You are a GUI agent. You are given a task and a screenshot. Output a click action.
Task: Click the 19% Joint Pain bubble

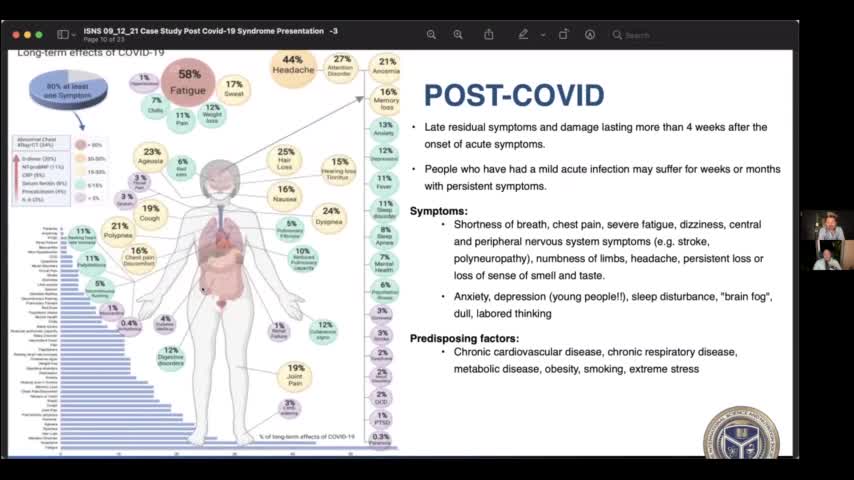click(x=295, y=375)
